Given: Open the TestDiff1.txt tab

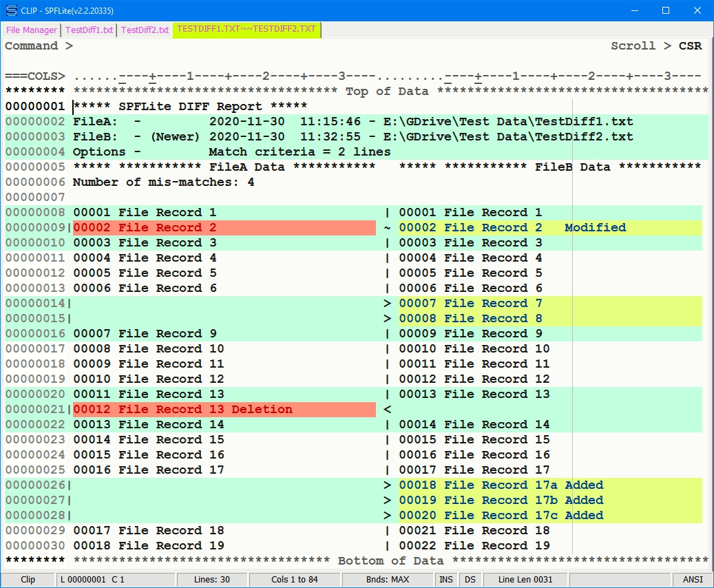Looking at the screenshot, I should pyautogui.click(x=89, y=30).
